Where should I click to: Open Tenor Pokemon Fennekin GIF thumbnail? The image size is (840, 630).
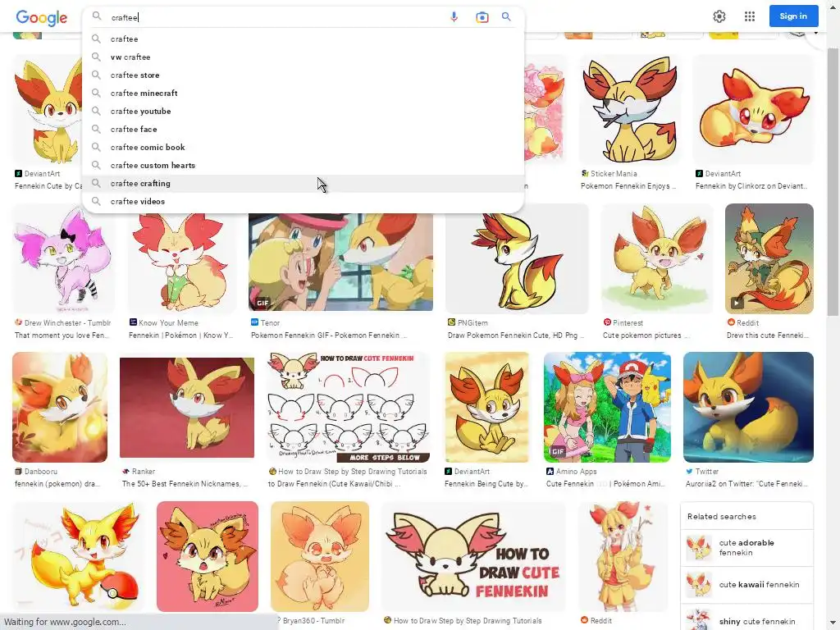pyautogui.click(x=340, y=262)
